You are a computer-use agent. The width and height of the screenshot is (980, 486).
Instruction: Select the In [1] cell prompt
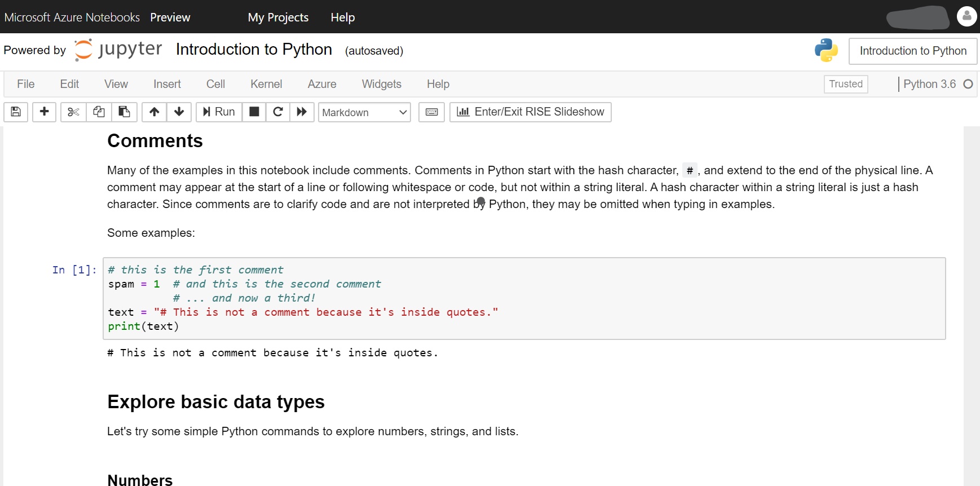click(x=74, y=270)
